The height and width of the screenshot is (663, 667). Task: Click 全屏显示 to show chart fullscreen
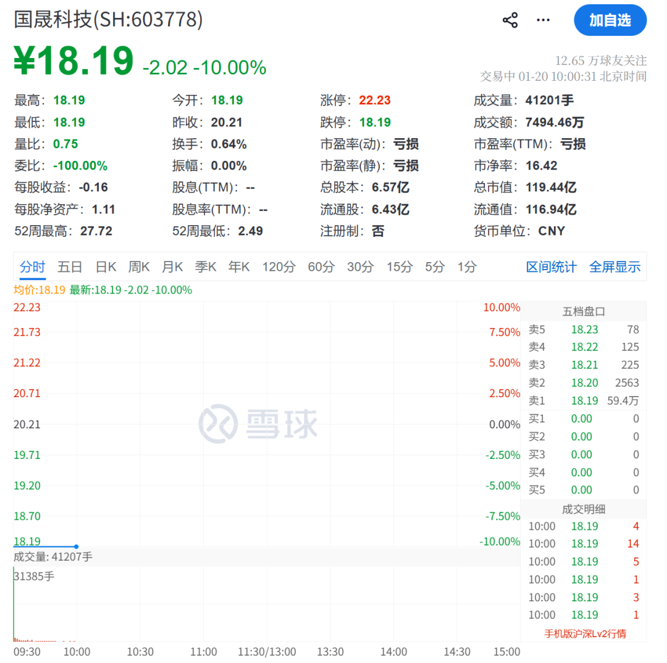[614, 267]
